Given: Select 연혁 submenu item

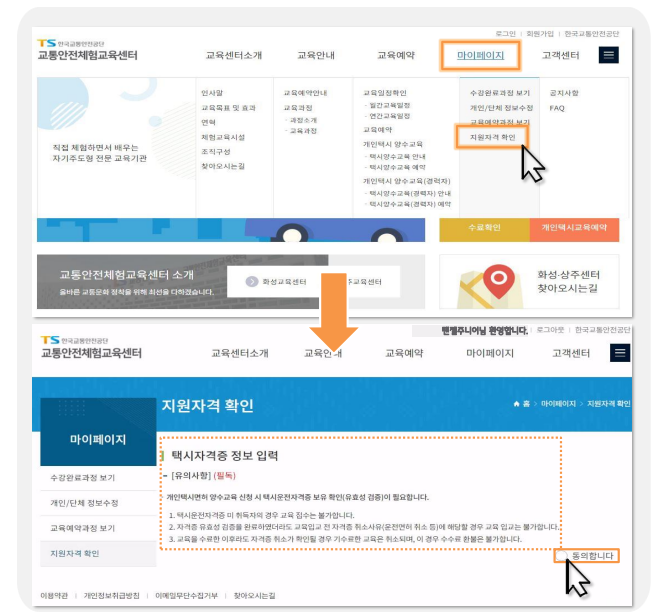Looking at the screenshot, I should click(208, 122).
